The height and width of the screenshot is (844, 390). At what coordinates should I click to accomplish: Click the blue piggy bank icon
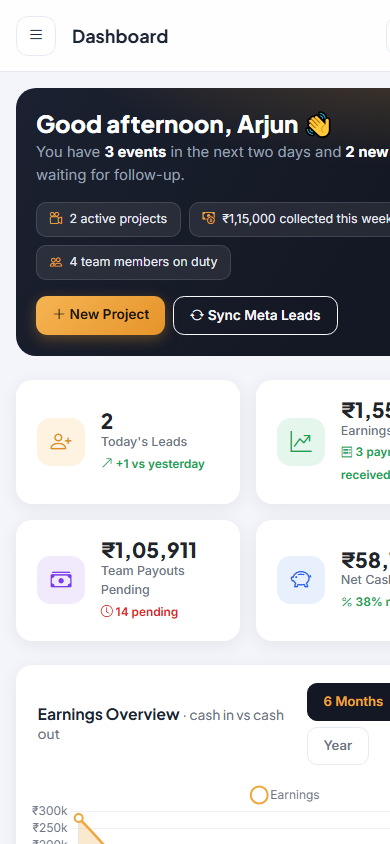(x=301, y=580)
